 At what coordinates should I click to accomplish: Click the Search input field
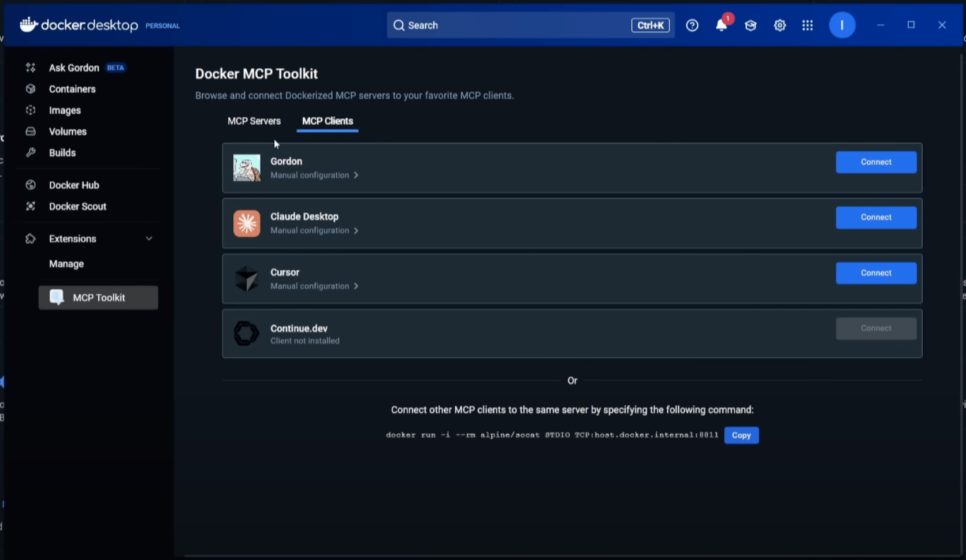pos(530,25)
